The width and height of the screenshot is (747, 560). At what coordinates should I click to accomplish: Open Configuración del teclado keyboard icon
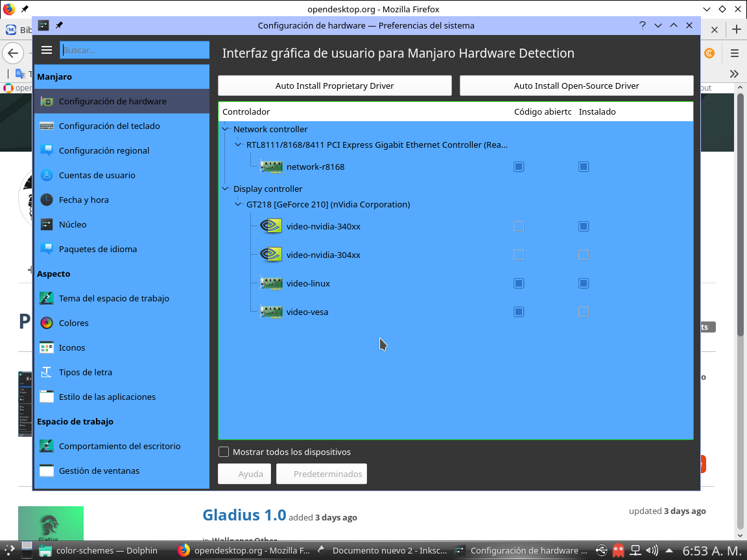[x=47, y=126]
